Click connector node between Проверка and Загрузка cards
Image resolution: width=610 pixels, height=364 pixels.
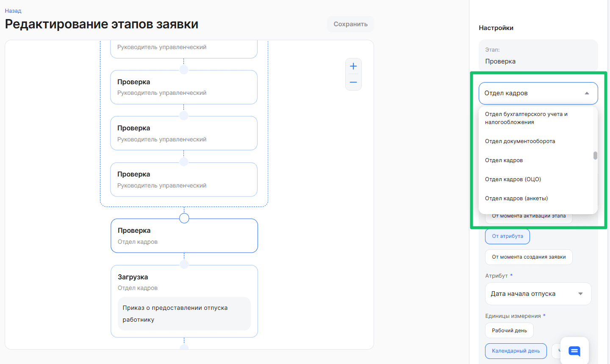(184, 265)
